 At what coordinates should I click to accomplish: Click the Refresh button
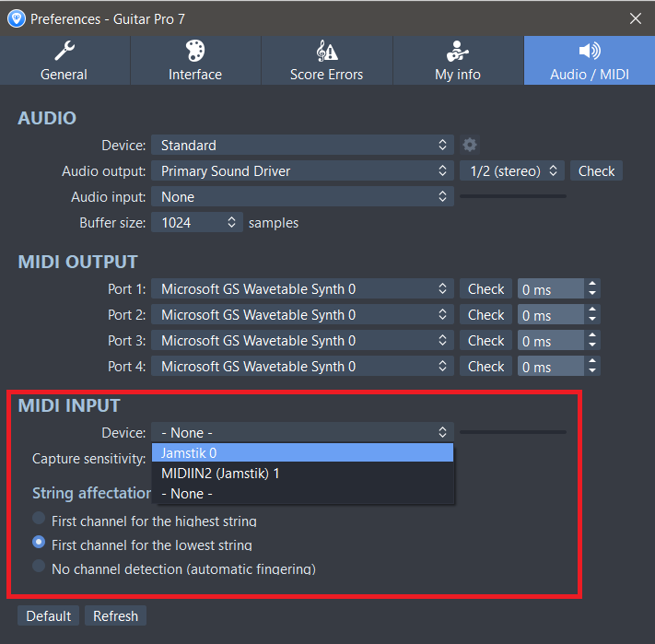coord(115,615)
